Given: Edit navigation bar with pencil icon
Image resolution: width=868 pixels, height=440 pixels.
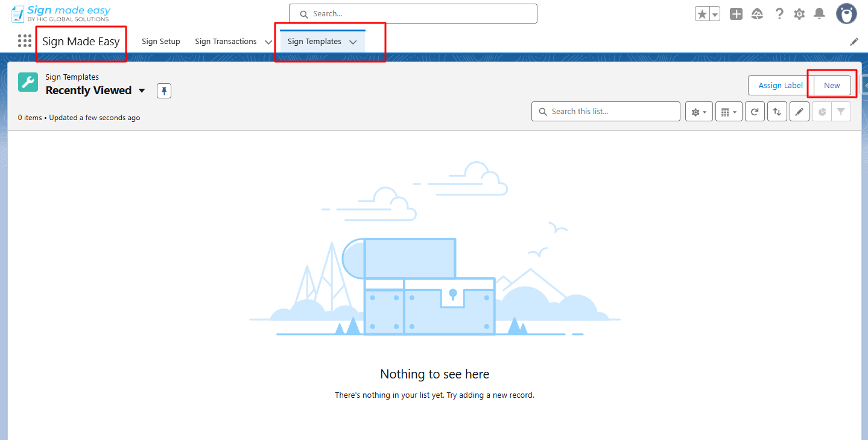Looking at the screenshot, I should [x=854, y=42].
